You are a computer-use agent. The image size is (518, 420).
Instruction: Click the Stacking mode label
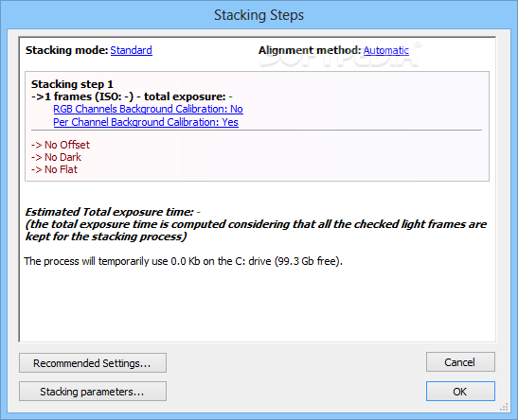tap(66, 50)
